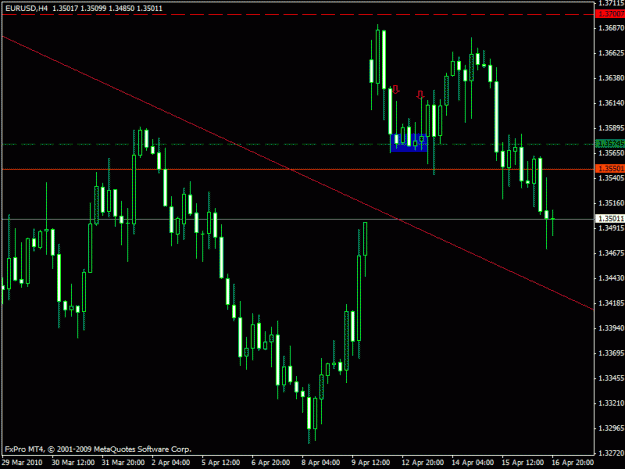Click the 29 Mar 2010 date label
The image size is (625, 469).
pos(22,463)
